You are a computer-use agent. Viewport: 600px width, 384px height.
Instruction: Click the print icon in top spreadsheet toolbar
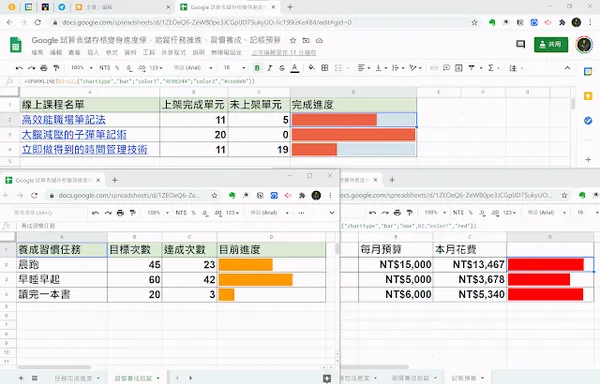(44, 68)
